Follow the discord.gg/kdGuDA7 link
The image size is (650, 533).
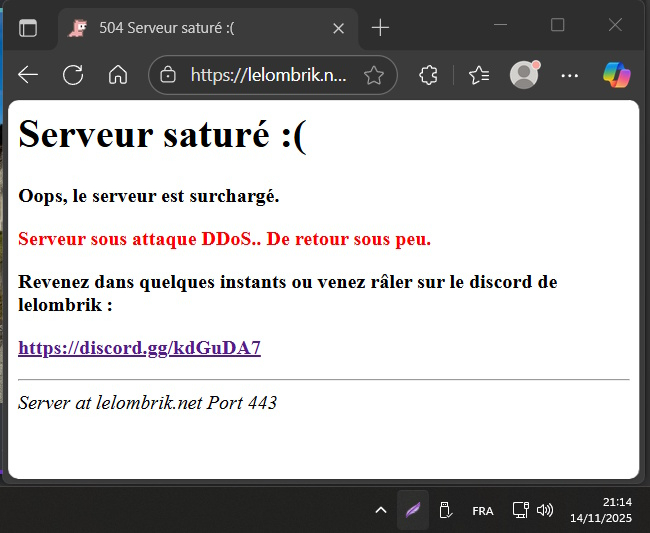139,348
